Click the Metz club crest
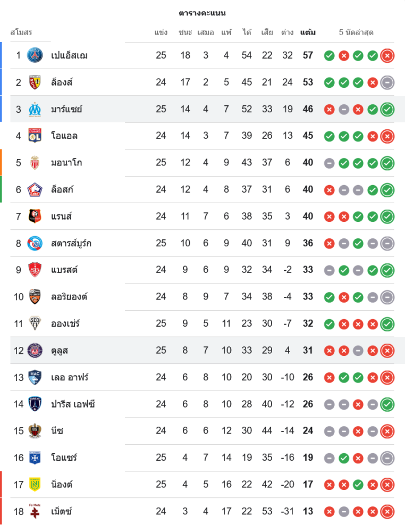Screen dimensions: 405x532 click(x=35, y=511)
